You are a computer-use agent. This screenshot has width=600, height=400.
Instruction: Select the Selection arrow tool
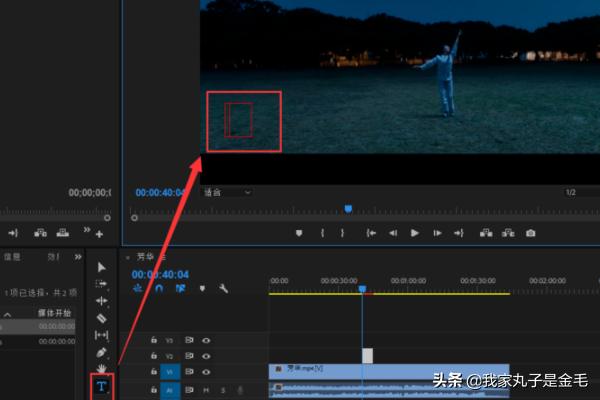click(101, 267)
